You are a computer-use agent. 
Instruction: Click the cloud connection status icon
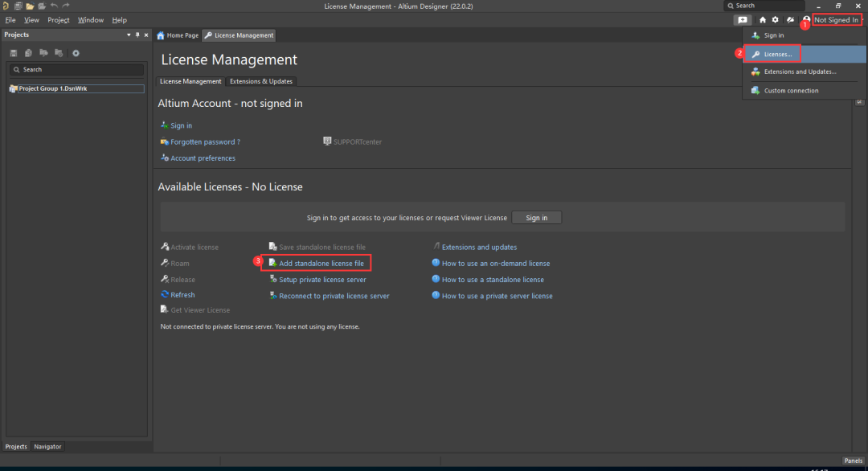pos(790,20)
